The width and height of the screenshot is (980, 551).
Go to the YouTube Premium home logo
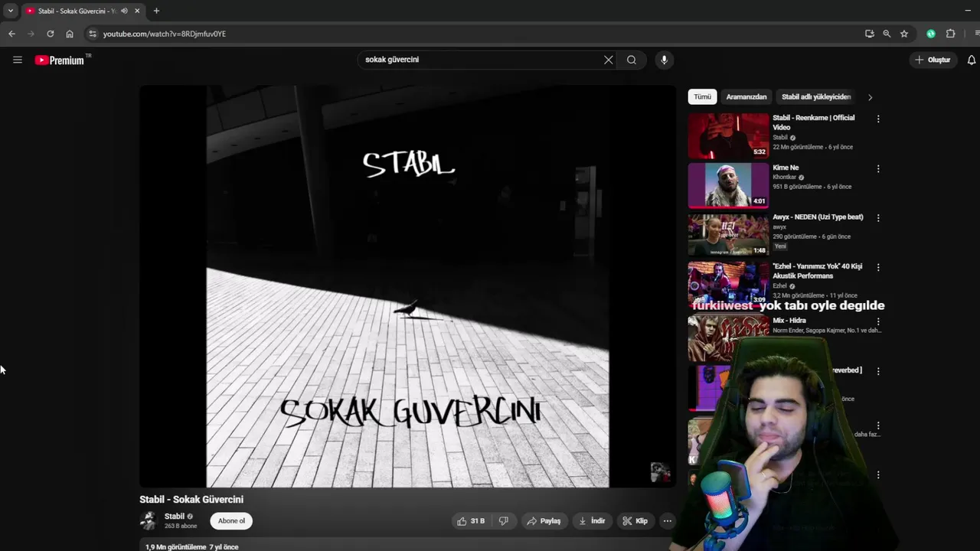pos(61,60)
